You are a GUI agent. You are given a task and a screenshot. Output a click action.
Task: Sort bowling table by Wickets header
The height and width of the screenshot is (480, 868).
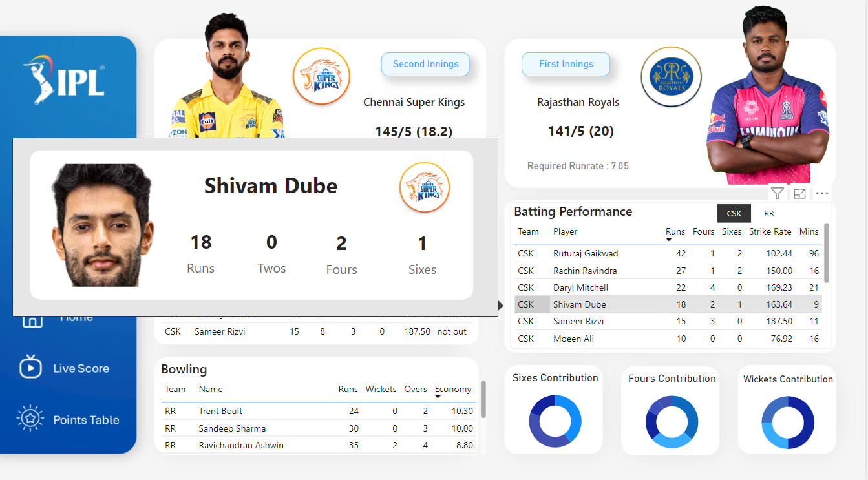tap(381, 389)
